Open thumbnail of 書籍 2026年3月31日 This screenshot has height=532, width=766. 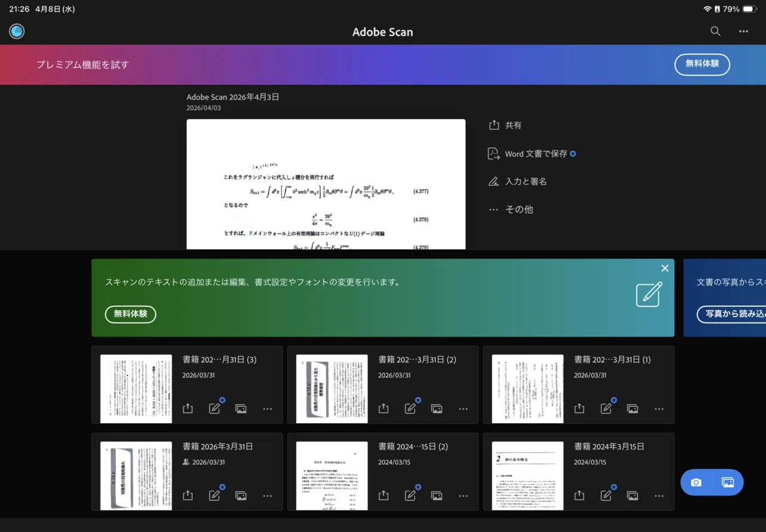(x=136, y=476)
